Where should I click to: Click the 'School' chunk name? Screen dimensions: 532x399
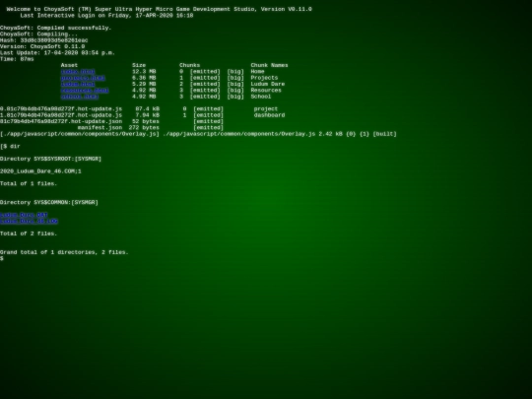tap(261, 97)
